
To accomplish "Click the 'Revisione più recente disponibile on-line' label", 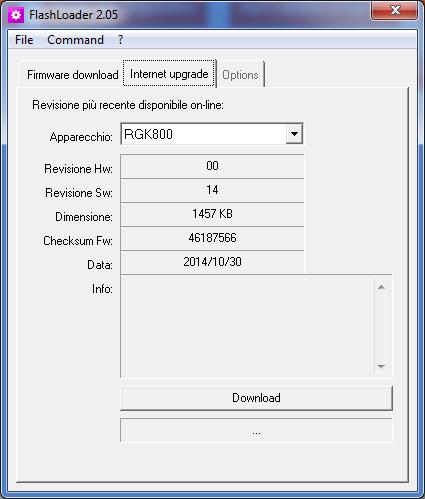I will click(128, 105).
